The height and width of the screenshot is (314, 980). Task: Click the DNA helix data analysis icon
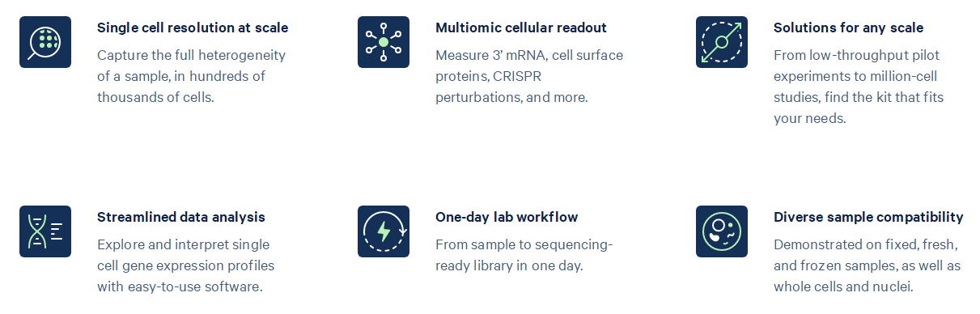(x=45, y=231)
